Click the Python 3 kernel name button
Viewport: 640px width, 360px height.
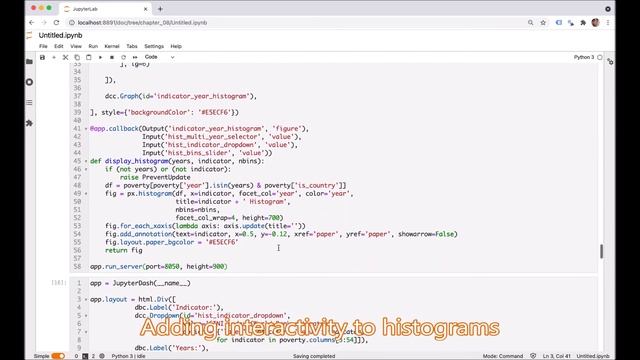click(584, 57)
